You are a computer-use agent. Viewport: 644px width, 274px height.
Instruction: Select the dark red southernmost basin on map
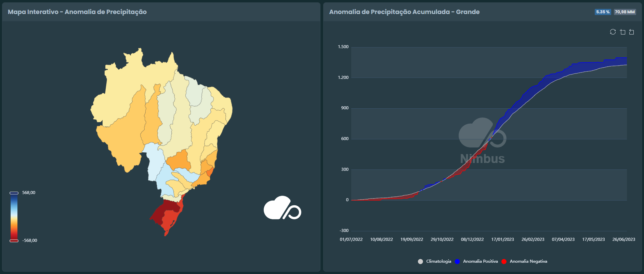point(164,212)
